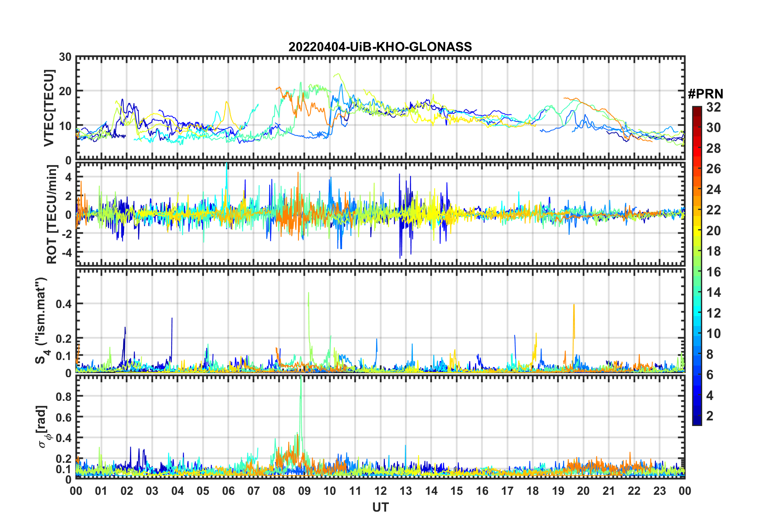761x532 pixels.
Task: Click the #PRN colorbar title
Action: pyautogui.click(x=705, y=94)
